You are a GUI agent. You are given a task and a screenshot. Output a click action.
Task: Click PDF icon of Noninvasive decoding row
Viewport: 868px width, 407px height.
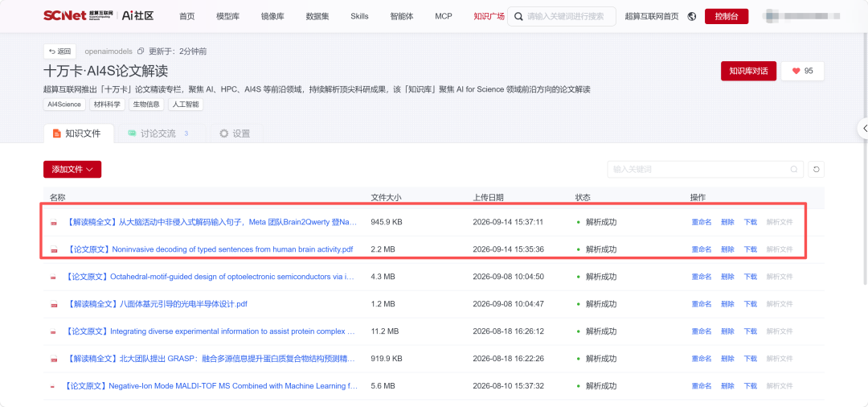click(54, 249)
